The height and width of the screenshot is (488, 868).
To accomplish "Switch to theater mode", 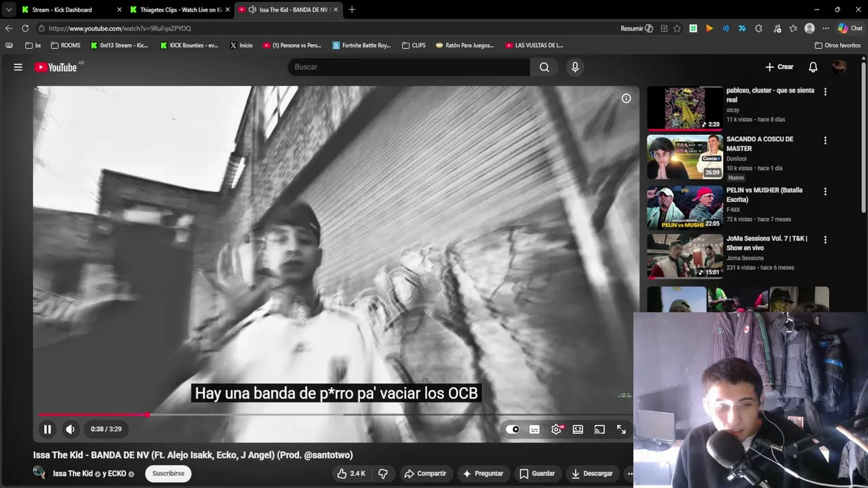I will 578,430.
